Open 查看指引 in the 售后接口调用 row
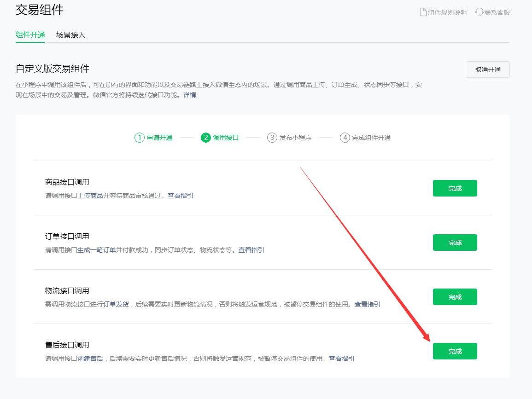 (x=341, y=359)
